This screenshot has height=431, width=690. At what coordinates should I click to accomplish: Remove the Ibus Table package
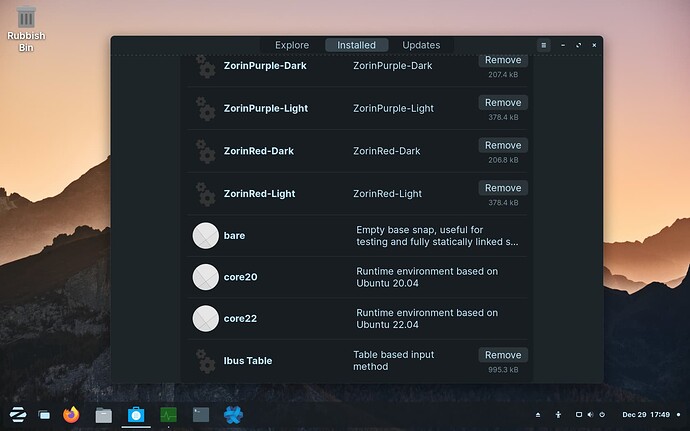tap(503, 355)
